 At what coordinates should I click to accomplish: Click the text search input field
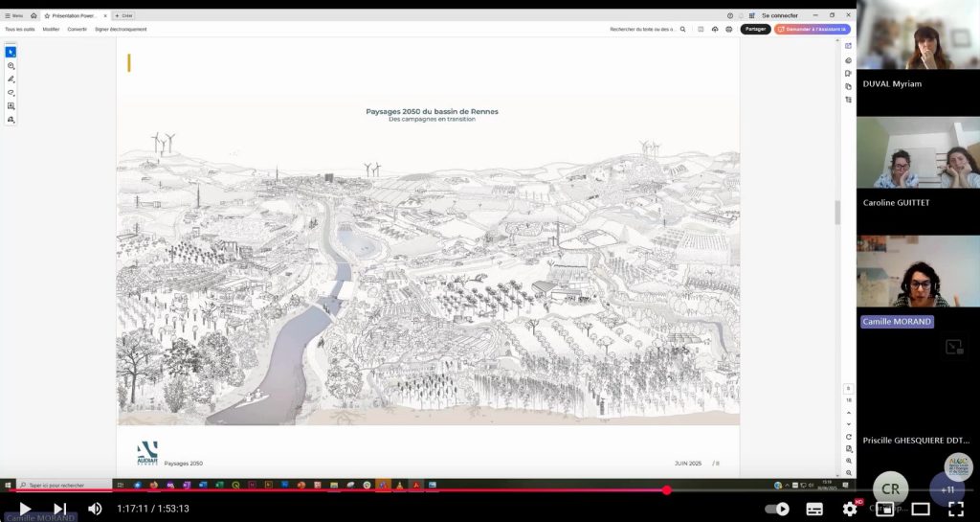(x=643, y=30)
